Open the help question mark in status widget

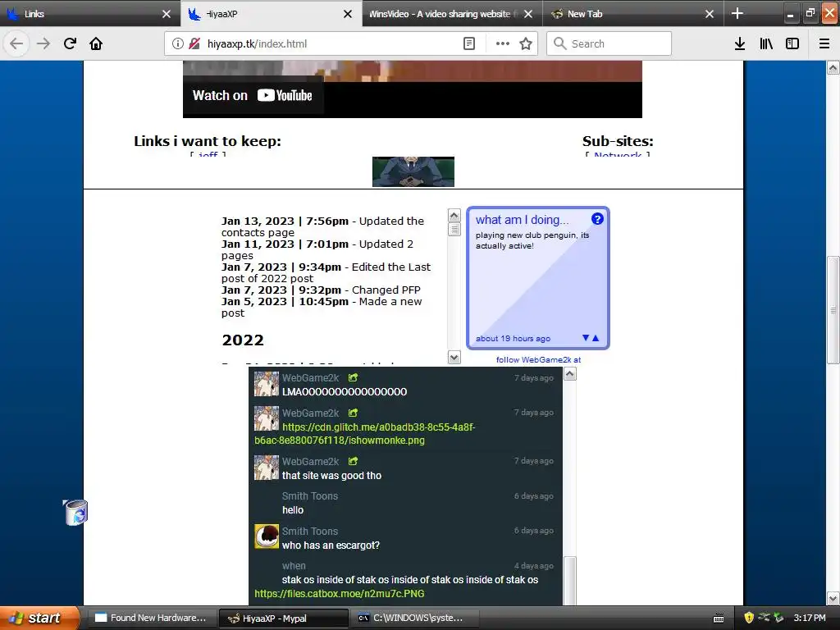[597, 218]
